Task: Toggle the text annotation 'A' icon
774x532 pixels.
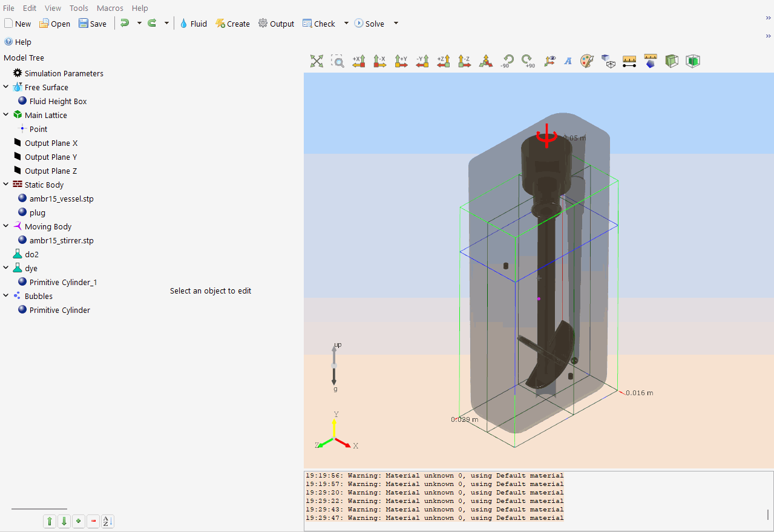Action: pos(568,61)
